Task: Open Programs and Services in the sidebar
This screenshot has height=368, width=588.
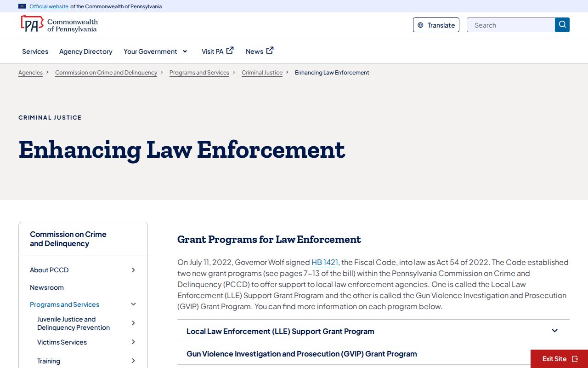Action: coord(64,305)
